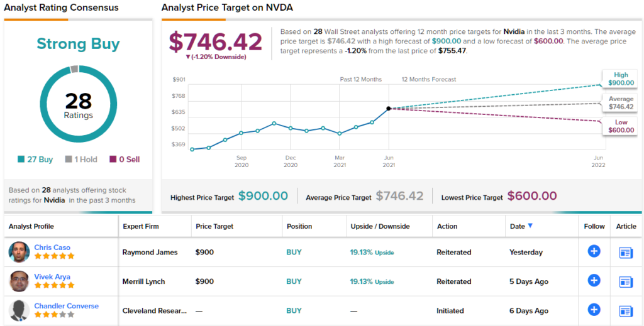Open the Raymond James article icon

click(x=626, y=253)
